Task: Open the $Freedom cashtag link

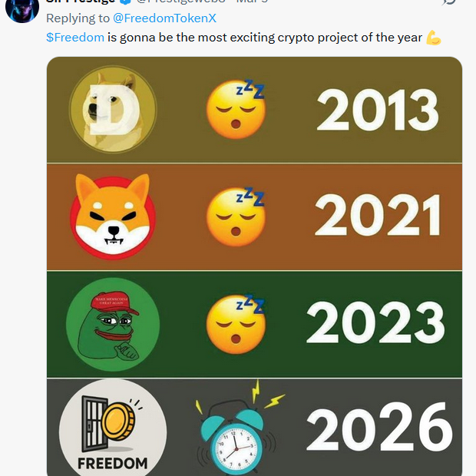Action: [75, 37]
